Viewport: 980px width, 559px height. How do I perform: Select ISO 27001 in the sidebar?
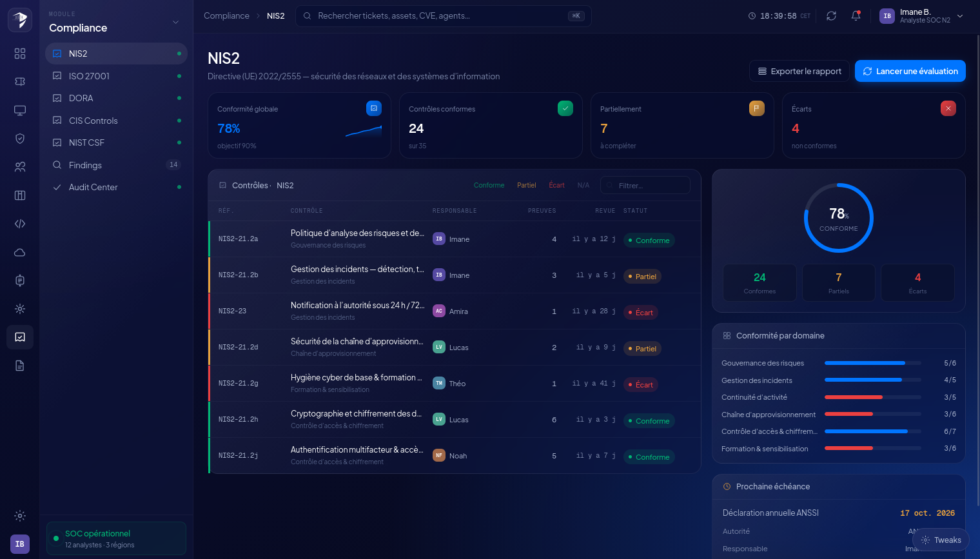click(x=116, y=76)
